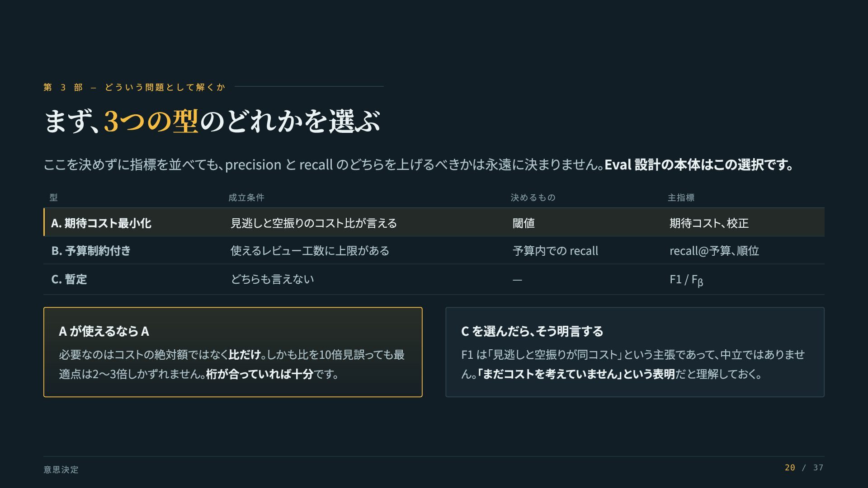
Task: Click the recall@予算、順位 cell
Action: tap(714, 251)
